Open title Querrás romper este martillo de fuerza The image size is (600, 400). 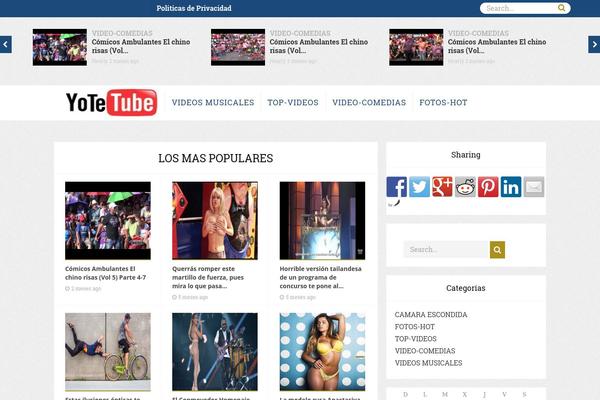click(x=208, y=278)
